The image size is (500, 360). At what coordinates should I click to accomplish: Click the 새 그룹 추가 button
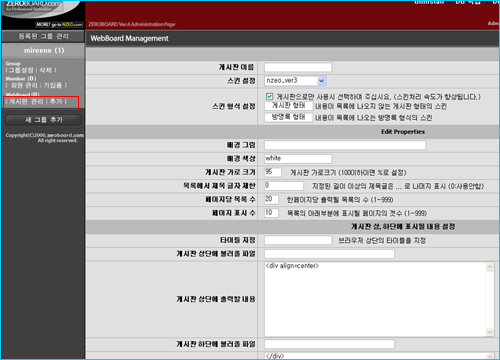[x=44, y=120]
